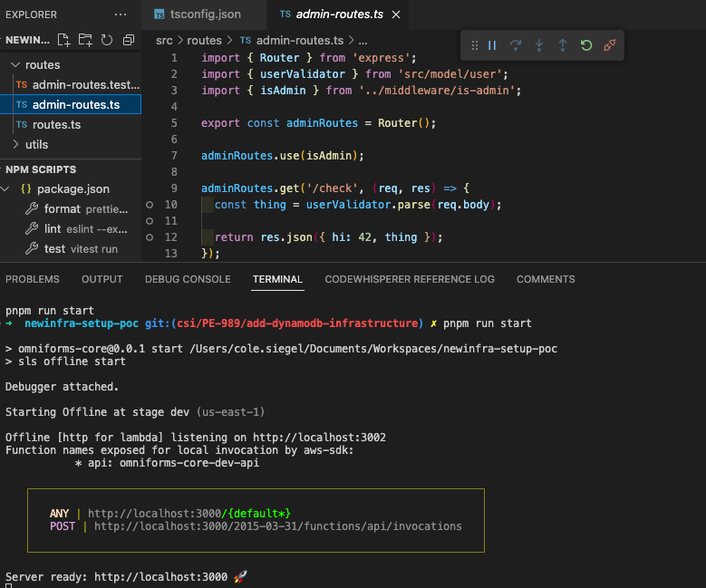
Task: Click the ANY default route URL
Action: click(x=189, y=514)
